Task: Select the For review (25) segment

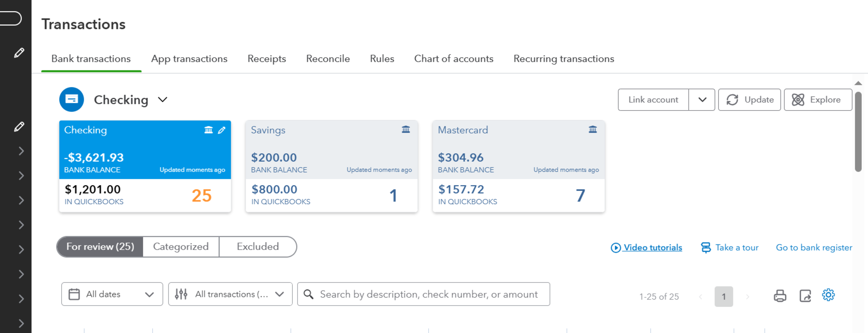Action: tap(100, 247)
